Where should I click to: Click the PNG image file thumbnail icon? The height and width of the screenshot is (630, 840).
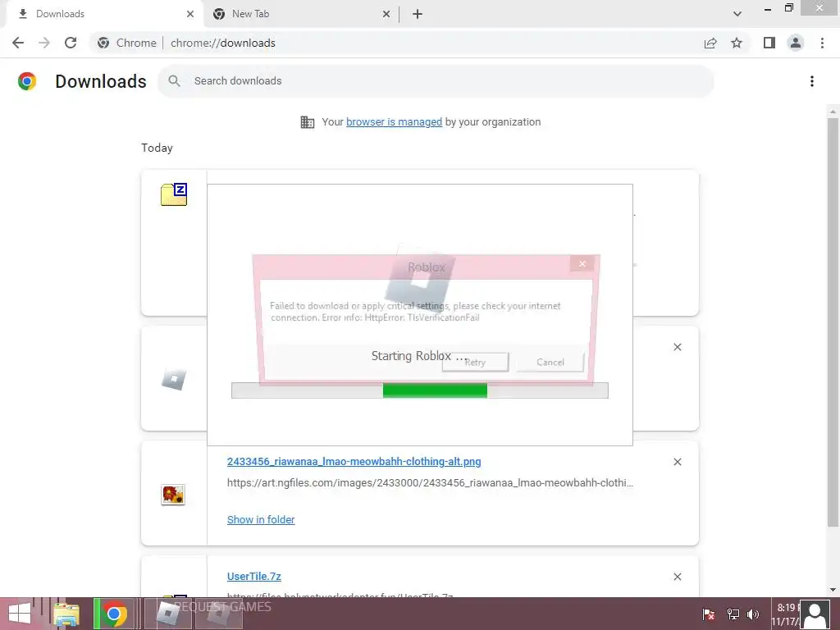click(173, 495)
